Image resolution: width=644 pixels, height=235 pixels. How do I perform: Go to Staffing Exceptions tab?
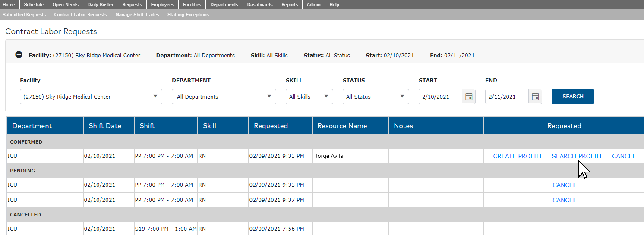coord(188,15)
